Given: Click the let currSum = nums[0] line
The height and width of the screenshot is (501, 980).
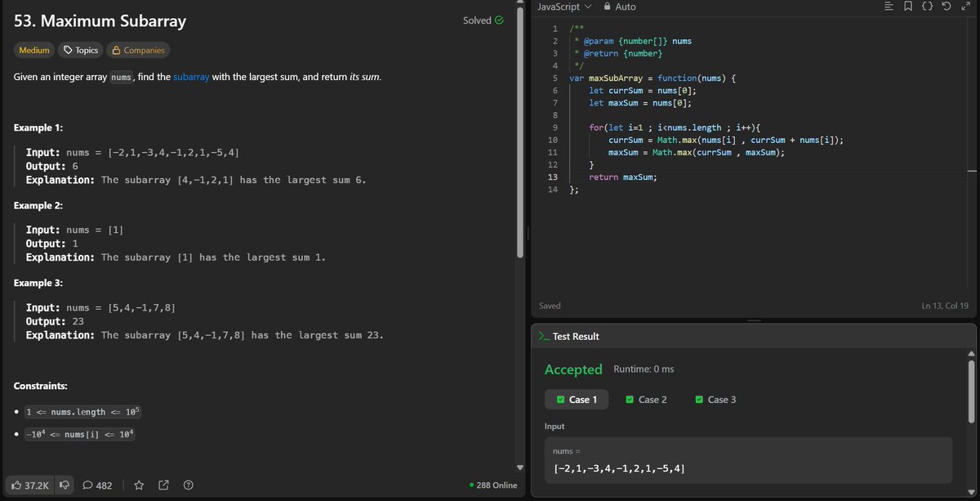Looking at the screenshot, I should (x=643, y=90).
